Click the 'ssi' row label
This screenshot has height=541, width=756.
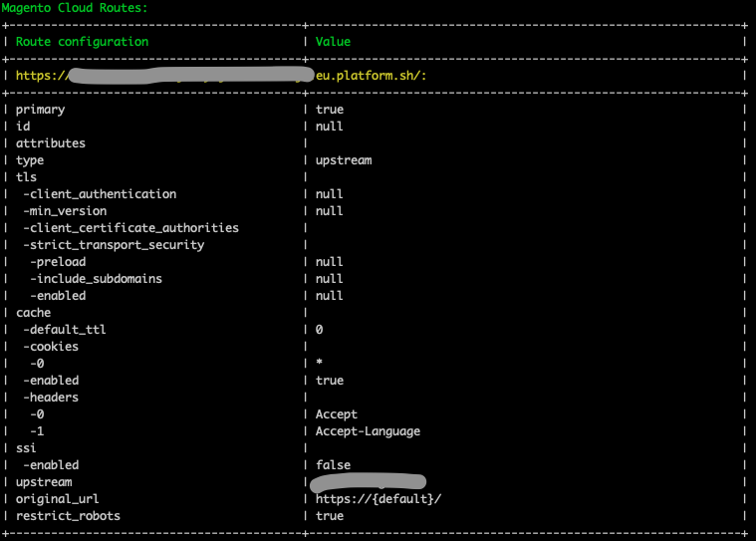(26, 448)
